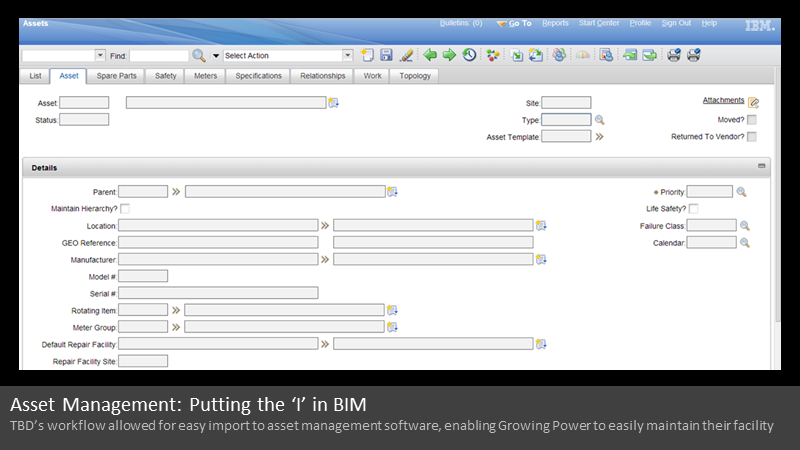Open Meter Group detail menu chevron
This screenshot has height=450, width=800.
click(176, 327)
